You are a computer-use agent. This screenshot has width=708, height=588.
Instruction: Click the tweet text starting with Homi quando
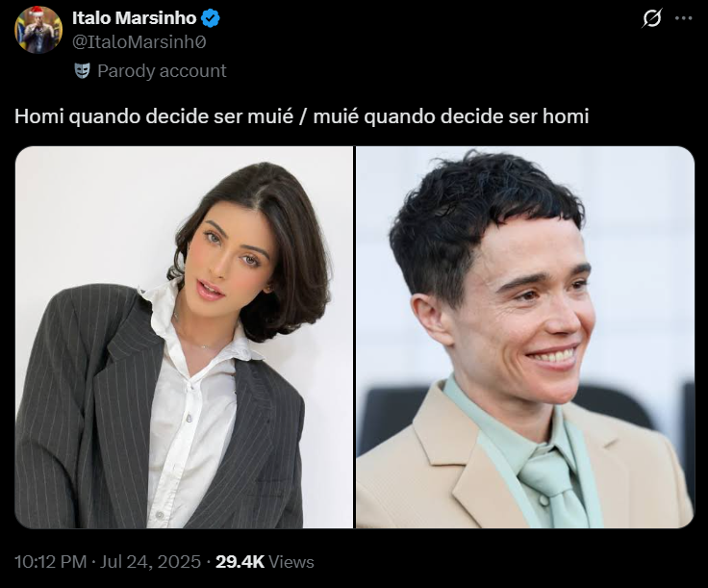tap(302, 116)
